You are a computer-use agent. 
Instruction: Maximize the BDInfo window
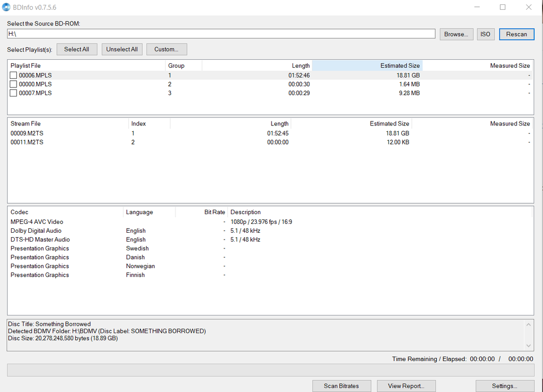coord(502,7)
